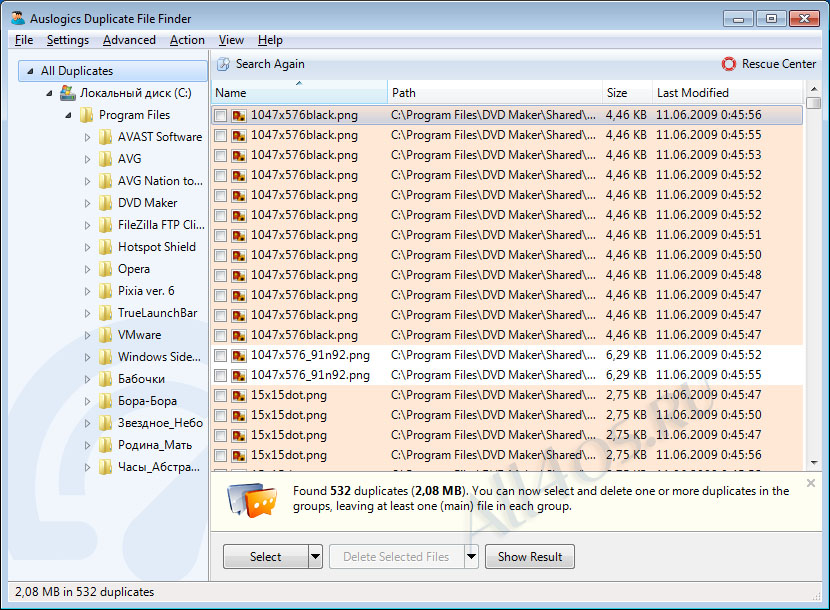Click the Звездное_Небо folder icon
Viewport: 830px width, 610px height.
pos(105,423)
